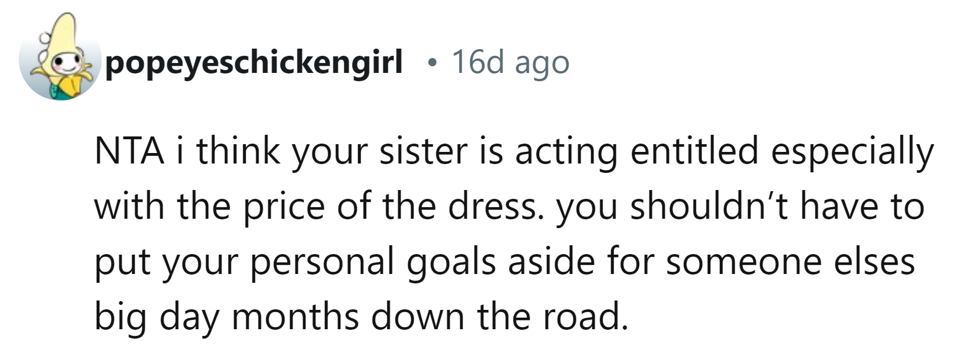Click the banana avatar of popeyeschickengirl
This screenshot has height=348, width=980.
click(x=61, y=61)
